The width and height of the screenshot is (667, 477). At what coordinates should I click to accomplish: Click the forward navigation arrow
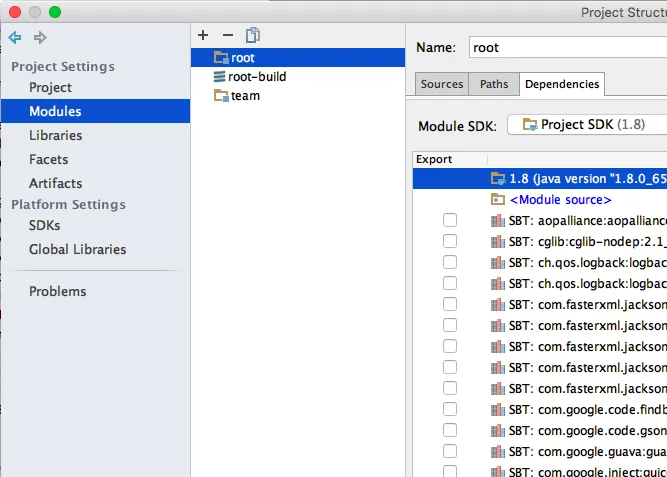pos(40,37)
